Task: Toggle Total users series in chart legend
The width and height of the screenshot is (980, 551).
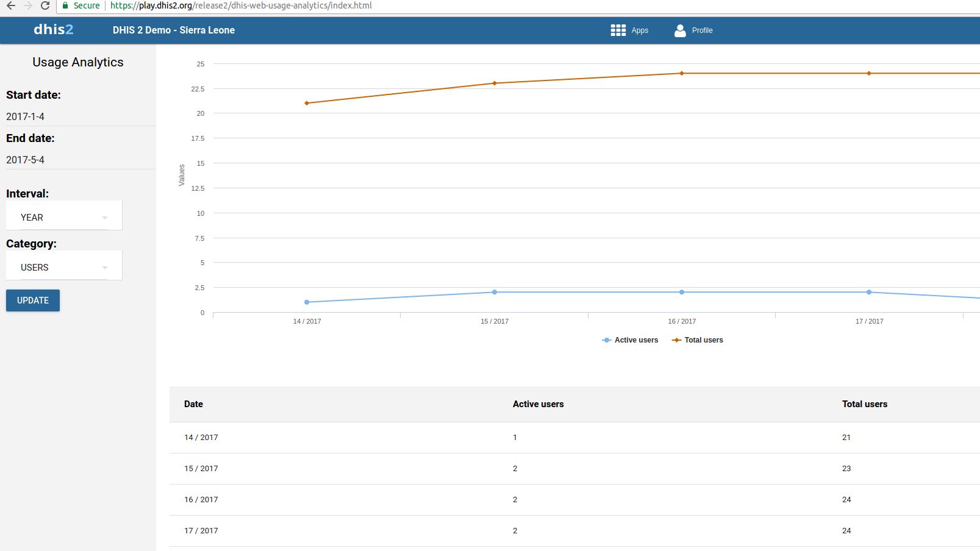Action: [x=698, y=340]
